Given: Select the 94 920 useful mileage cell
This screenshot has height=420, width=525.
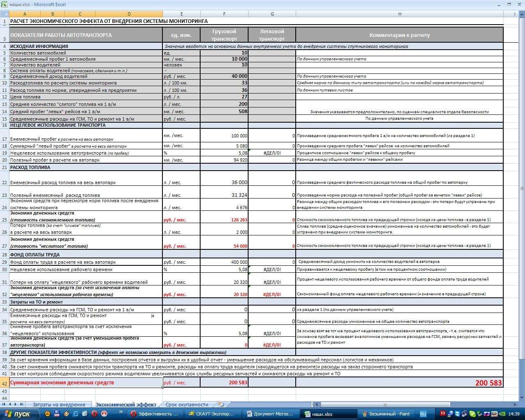Looking at the screenshot, I should pyautogui.click(x=224, y=160).
